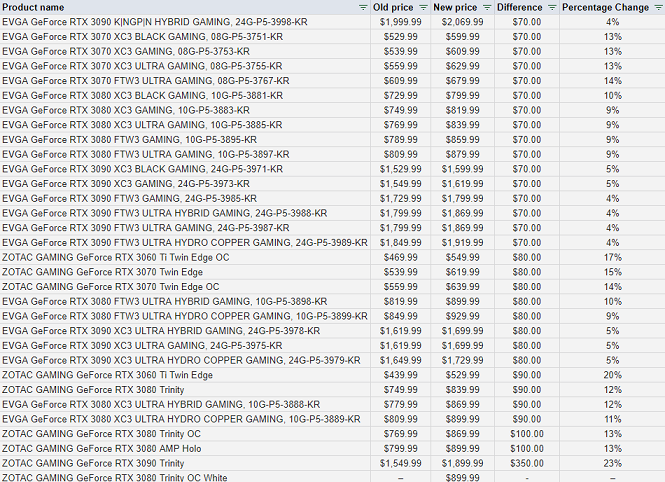The height and width of the screenshot is (482, 665).
Task: Select the RTX 3090 K|NGP|N HYBRID GAMING row name
Action: click(154, 22)
